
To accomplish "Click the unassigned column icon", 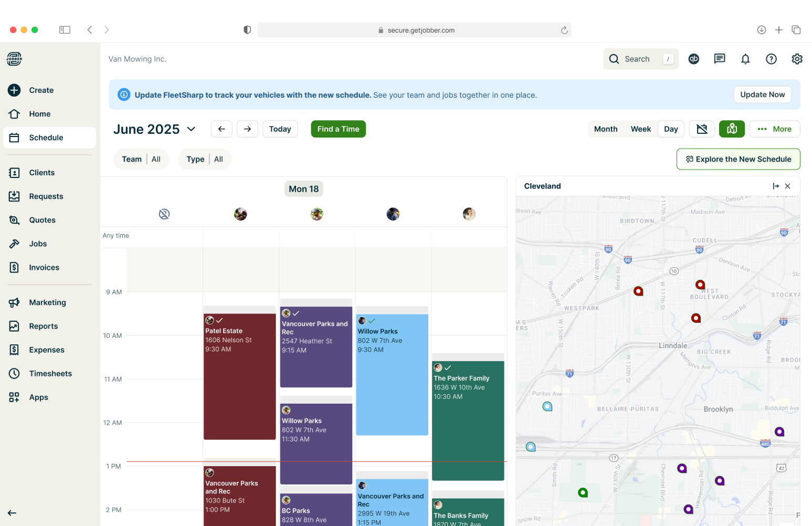I will coord(164,214).
